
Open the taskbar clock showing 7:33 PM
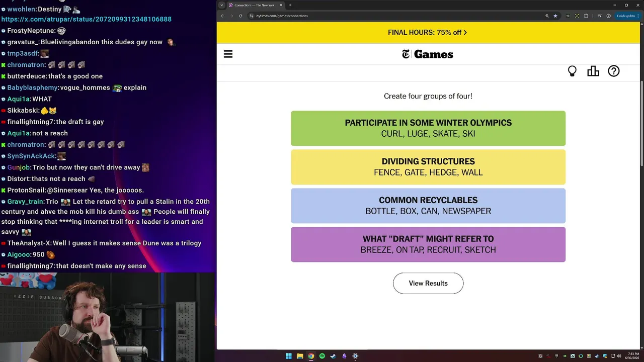tap(632, 356)
